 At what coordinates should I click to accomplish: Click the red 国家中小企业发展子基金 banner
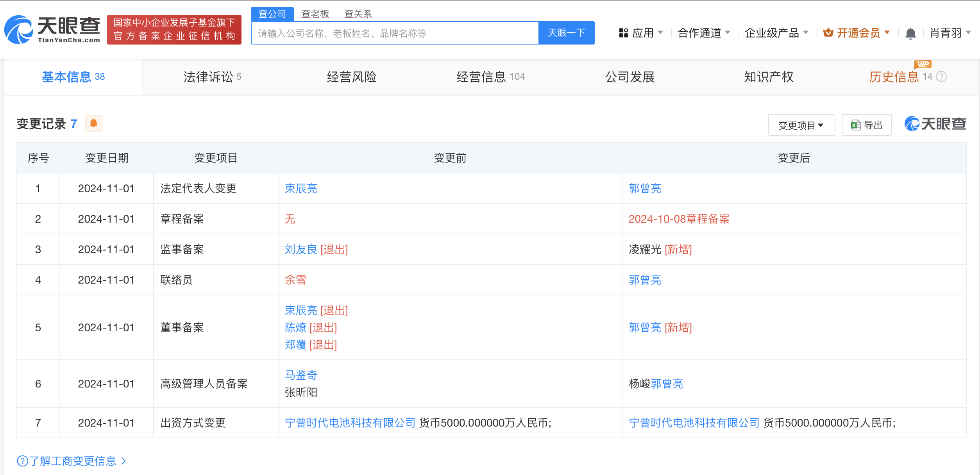(174, 30)
